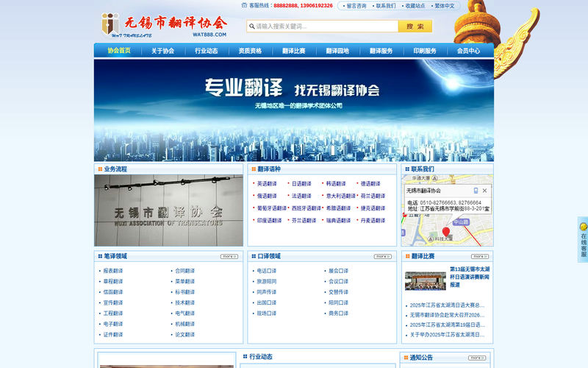Click the 无锡市翻译协会 site logo
588x368 pixels.
[164, 25]
